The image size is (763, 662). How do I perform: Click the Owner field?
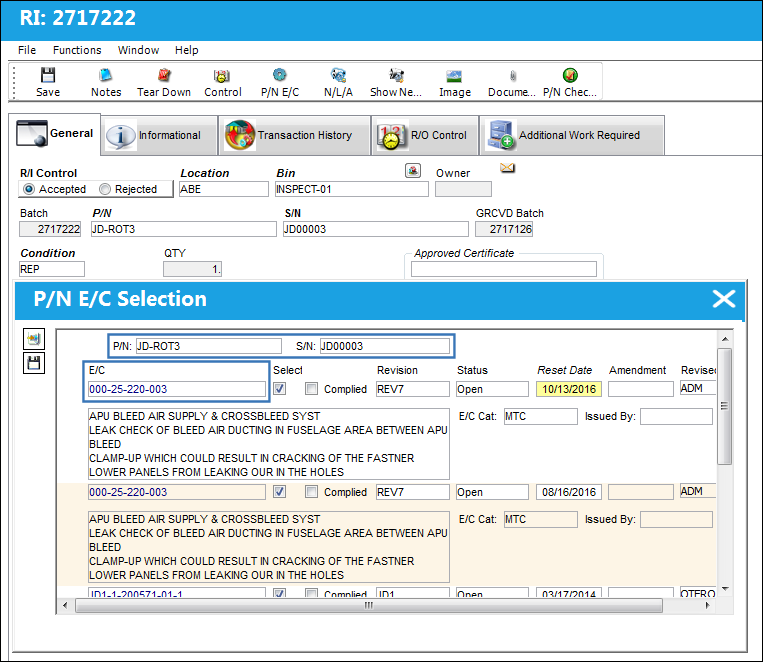(463, 189)
